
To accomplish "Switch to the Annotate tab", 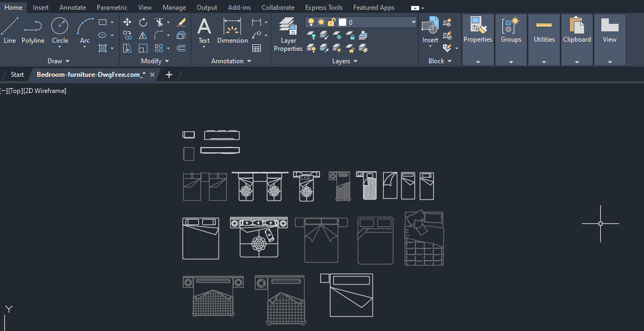I will click(73, 8).
